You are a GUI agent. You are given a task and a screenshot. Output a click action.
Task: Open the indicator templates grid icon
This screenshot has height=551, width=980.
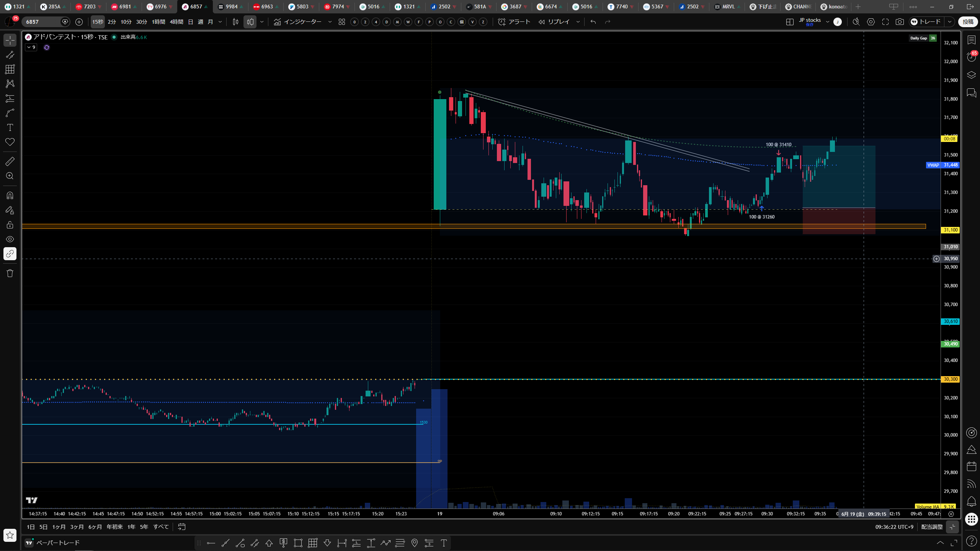tap(342, 22)
